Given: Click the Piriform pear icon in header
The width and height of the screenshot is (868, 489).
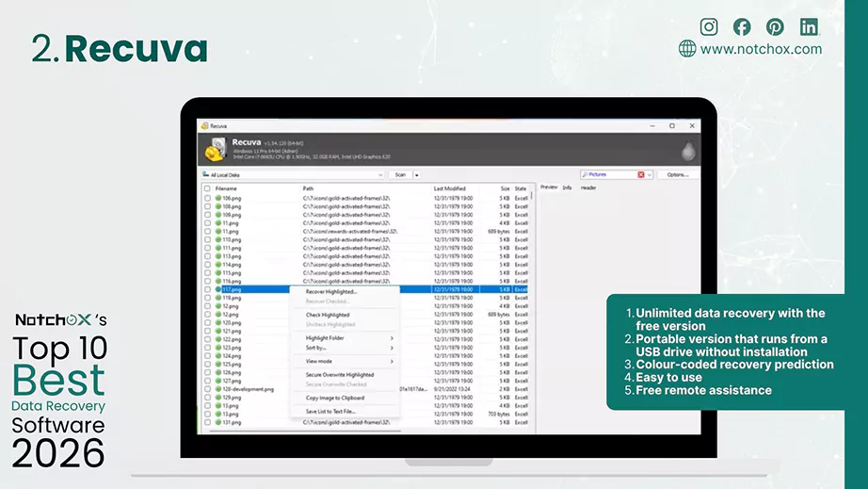Looking at the screenshot, I should click(688, 150).
